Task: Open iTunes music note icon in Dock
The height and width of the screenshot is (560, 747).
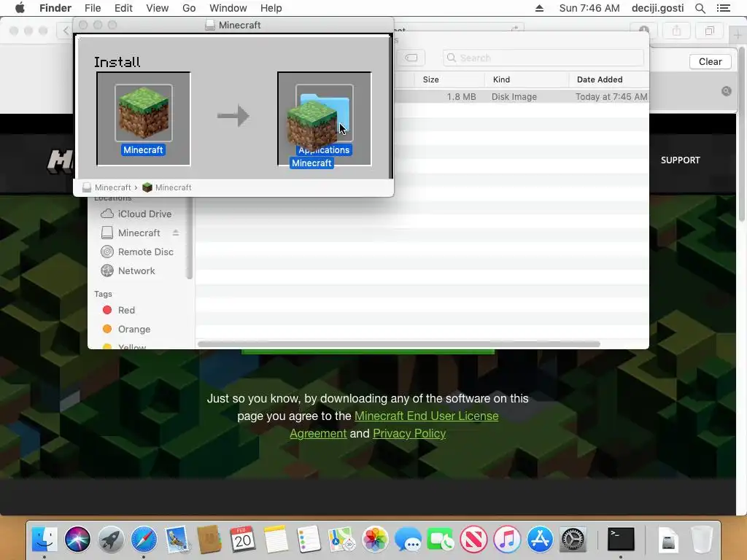Action: pyautogui.click(x=507, y=540)
